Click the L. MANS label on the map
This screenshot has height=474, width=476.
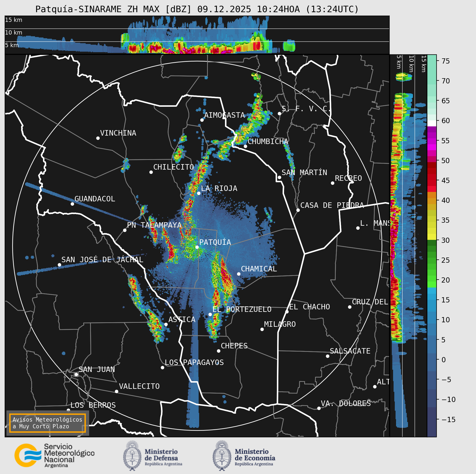click(x=374, y=223)
